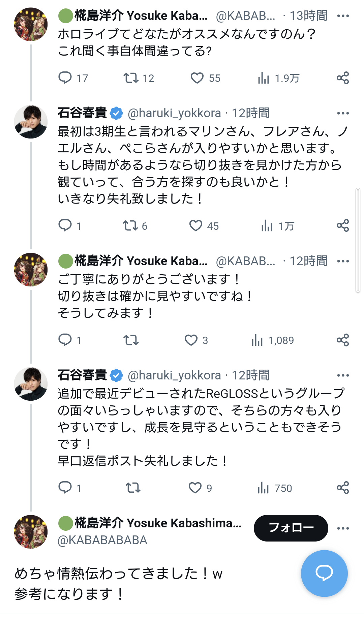Like the ReGLOSS tweet with 9 likes
The height and width of the screenshot is (617, 364).
[195, 488]
